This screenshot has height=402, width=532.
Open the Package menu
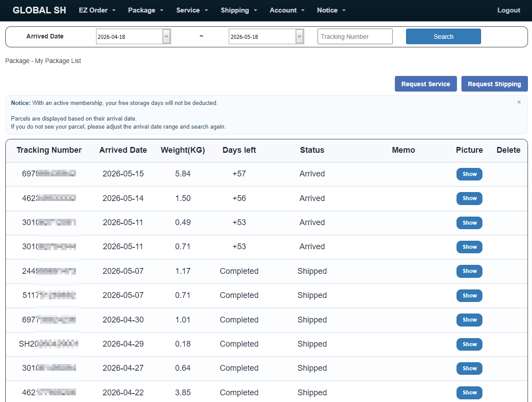click(x=146, y=10)
